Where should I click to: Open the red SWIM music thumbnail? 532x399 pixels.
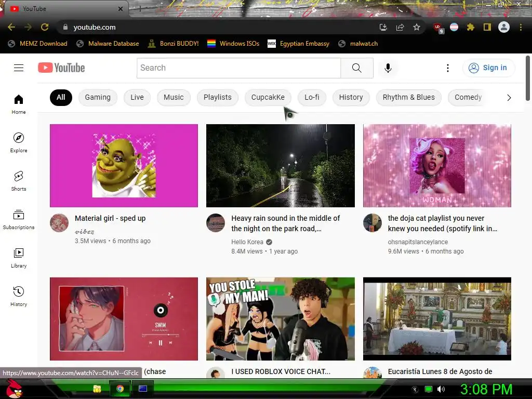coord(124,319)
